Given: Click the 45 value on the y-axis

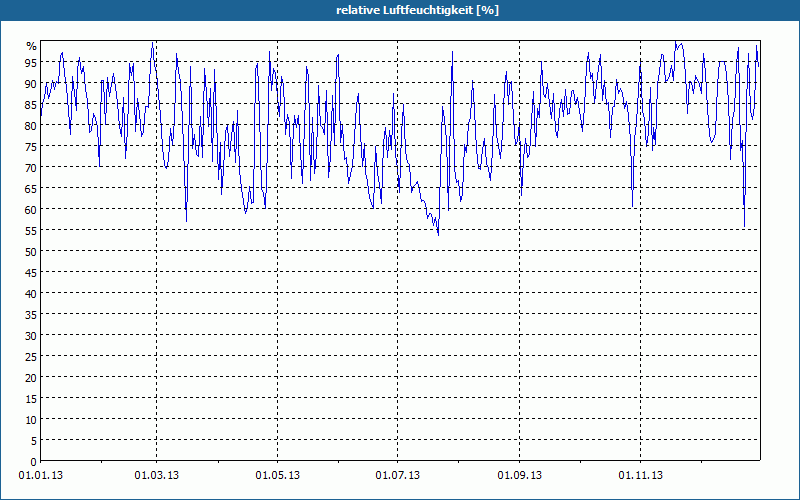Looking at the screenshot, I should point(31,272).
